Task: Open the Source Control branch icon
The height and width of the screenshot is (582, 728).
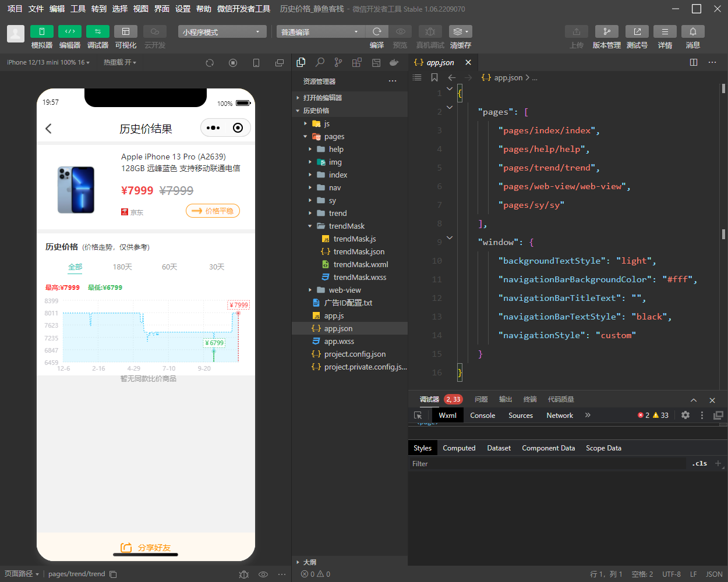Action: pyautogui.click(x=338, y=62)
